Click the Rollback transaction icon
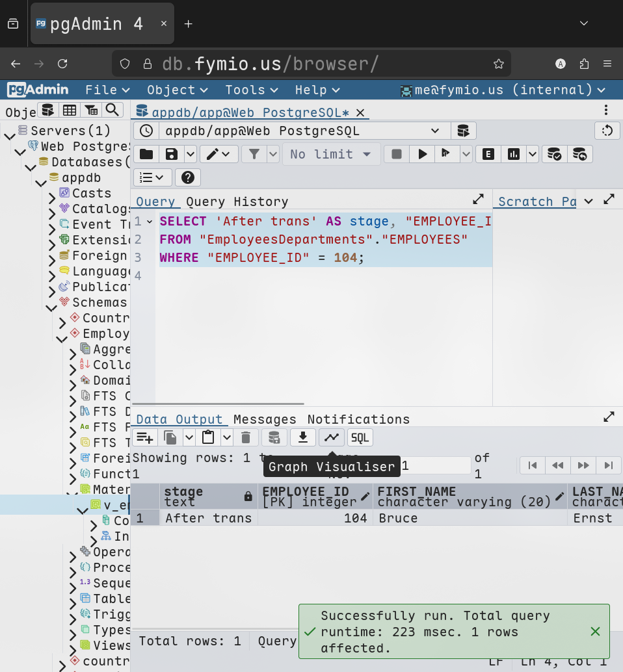This screenshot has height=672, width=623. point(580,154)
